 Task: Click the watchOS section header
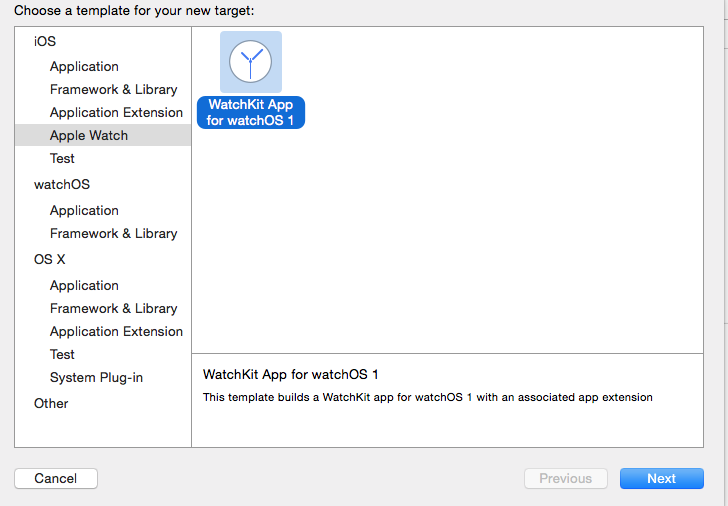pyautogui.click(x=62, y=184)
